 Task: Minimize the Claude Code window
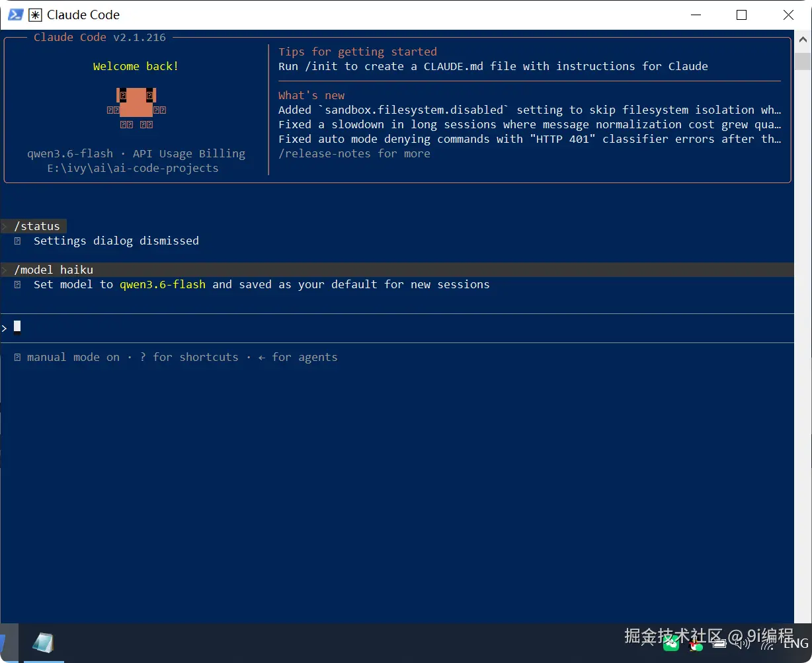695,15
